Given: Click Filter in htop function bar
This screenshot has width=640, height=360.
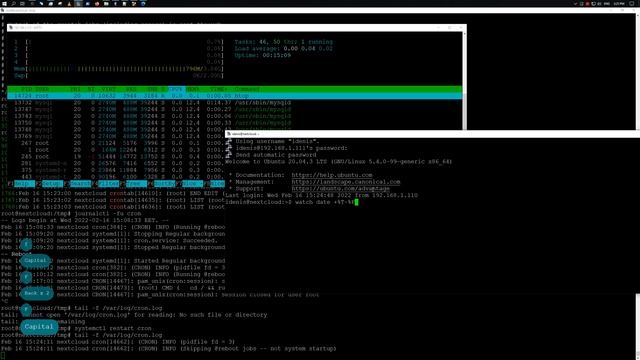Looking at the screenshot, I should (x=105, y=184).
